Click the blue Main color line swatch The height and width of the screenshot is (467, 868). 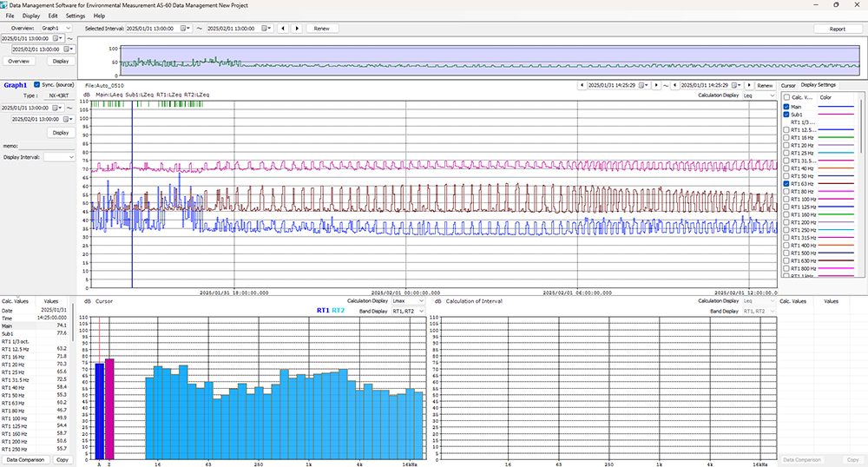pos(836,107)
